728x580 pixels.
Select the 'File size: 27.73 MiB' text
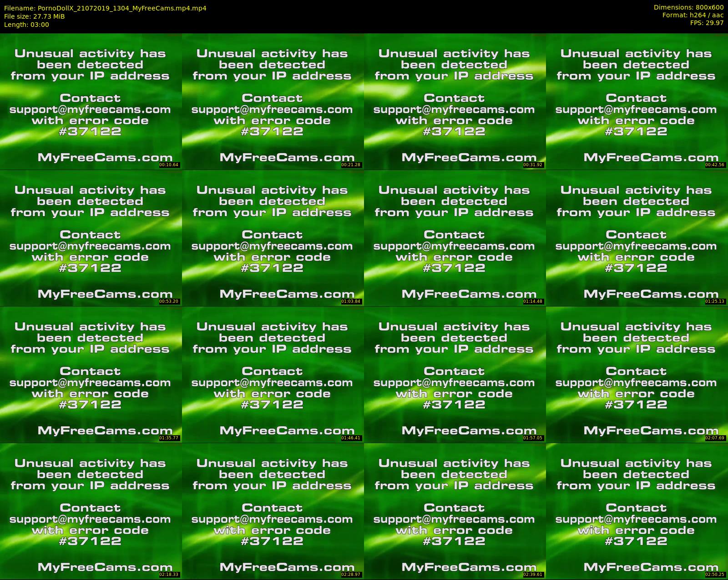(x=35, y=16)
